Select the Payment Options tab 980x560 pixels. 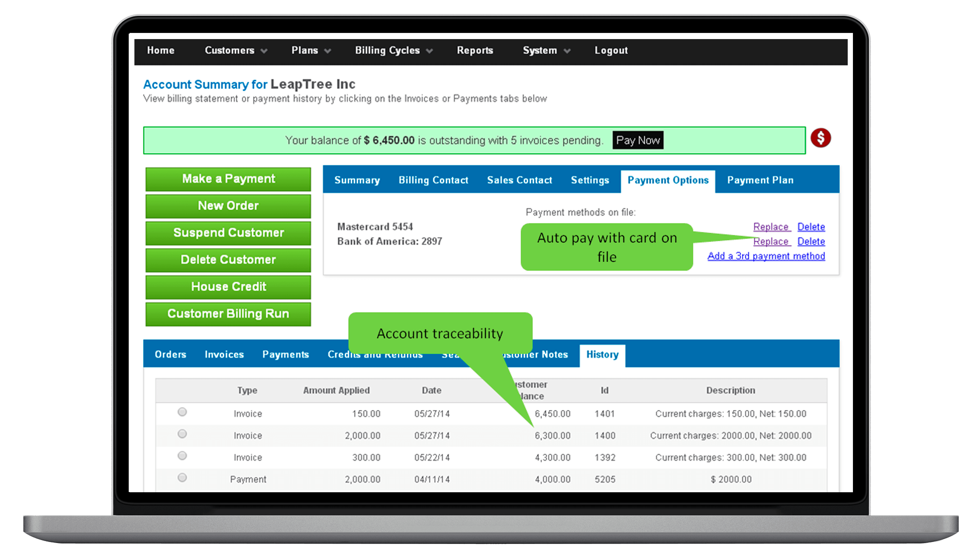pos(668,181)
